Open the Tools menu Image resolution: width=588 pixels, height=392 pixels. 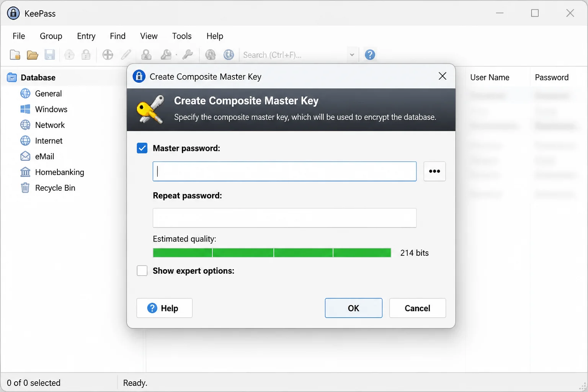[x=182, y=36]
